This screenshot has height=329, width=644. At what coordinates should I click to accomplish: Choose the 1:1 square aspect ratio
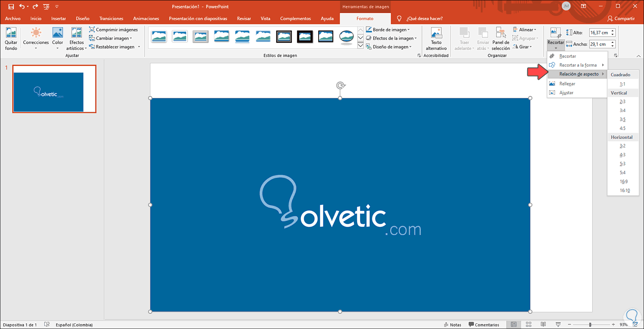(x=623, y=84)
